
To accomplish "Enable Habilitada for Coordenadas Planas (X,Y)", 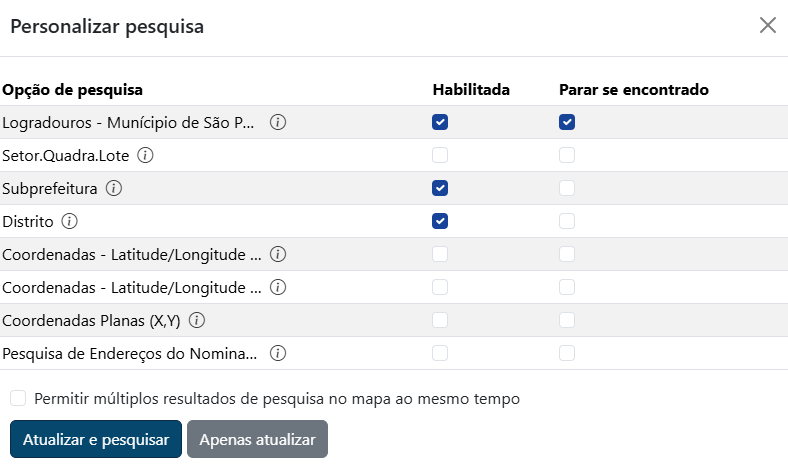I will 440,320.
